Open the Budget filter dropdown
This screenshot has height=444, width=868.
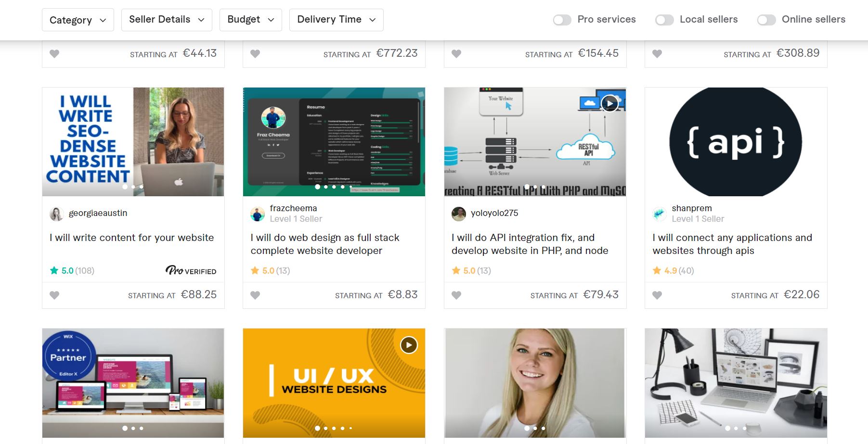(251, 20)
